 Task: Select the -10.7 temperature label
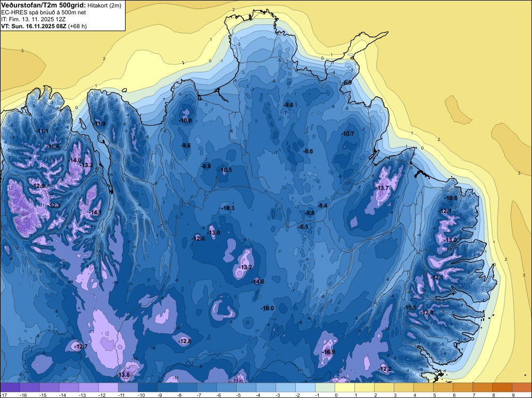click(x=347, y=134)
